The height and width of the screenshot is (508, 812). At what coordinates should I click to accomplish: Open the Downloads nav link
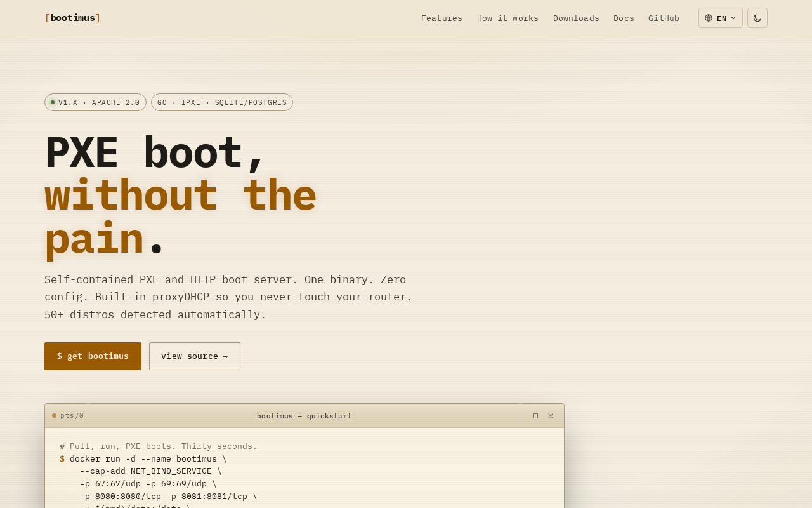576,18
